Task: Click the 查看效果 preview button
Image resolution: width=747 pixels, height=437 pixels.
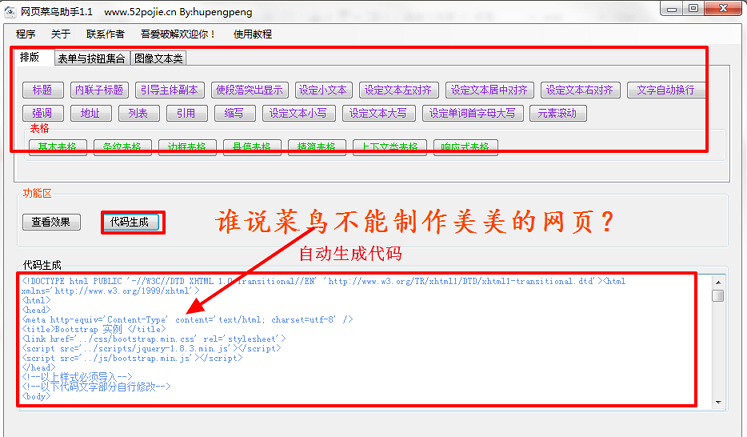Action: tap(51, 222)
